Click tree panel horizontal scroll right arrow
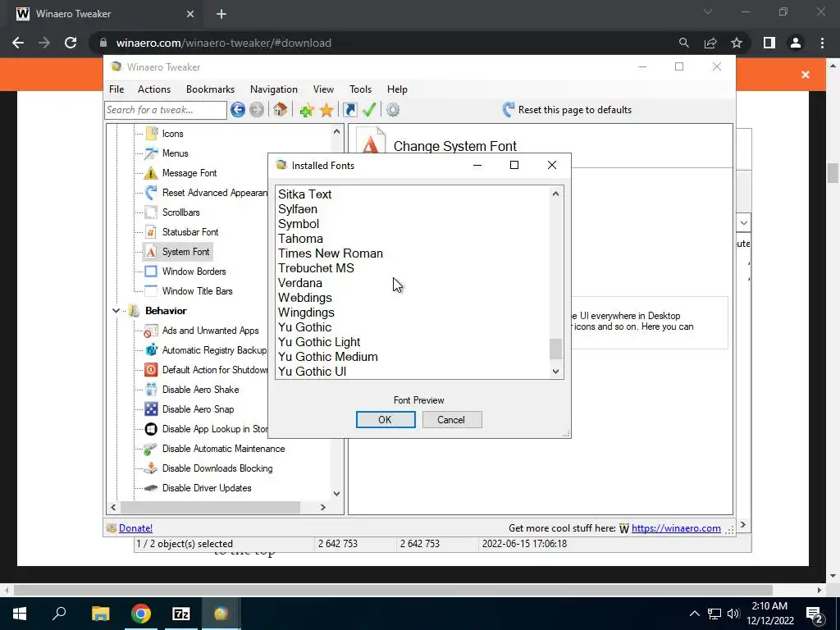Image resolution: width=840 pixels, height=630 pixels. (x=323, y=507)
